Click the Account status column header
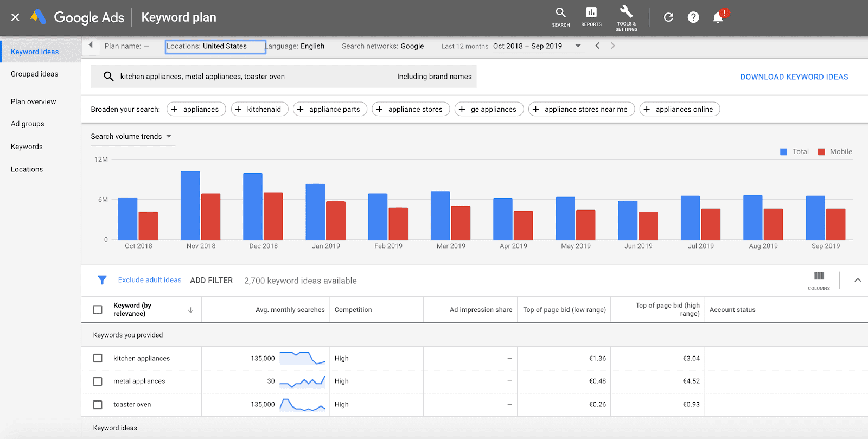This screenshot has width=868, height=439. click(732, 310)
